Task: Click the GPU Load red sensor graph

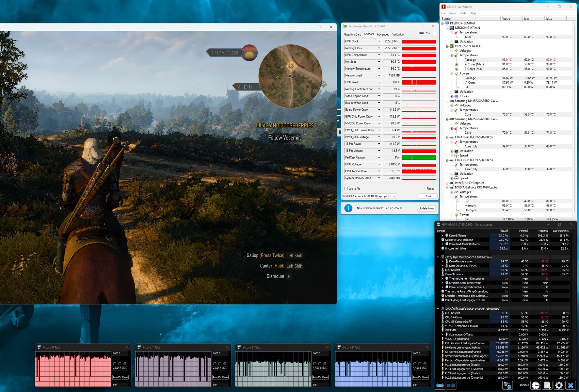Action: (x=419, y=82)
